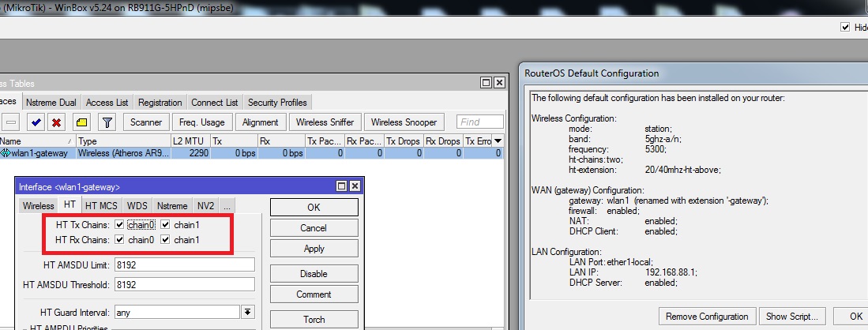Maximize the Wireless Tables window

click(x=487, y=82)
